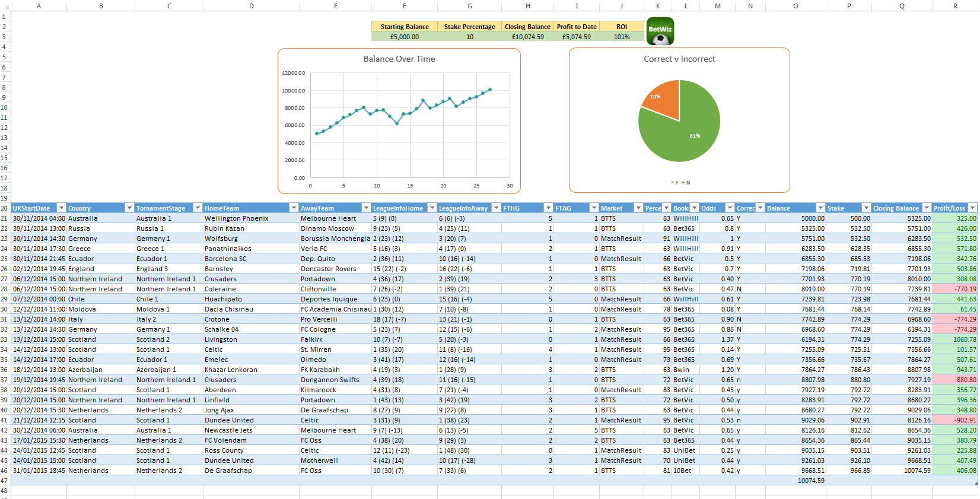Select the Borussia Monchengla away team cell

(335, 239)
